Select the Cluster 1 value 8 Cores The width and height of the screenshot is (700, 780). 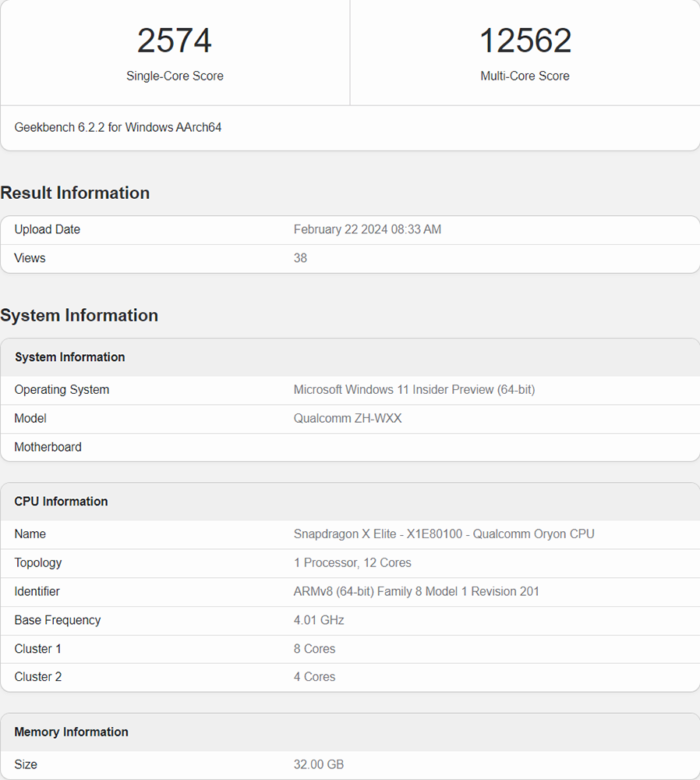click(314, 649)
